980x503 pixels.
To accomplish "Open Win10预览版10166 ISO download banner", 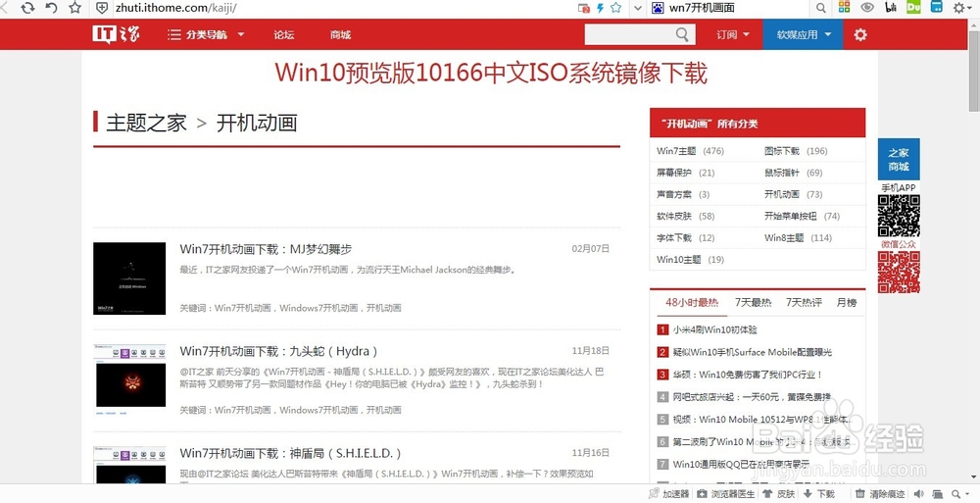I will tap(491, 74).
